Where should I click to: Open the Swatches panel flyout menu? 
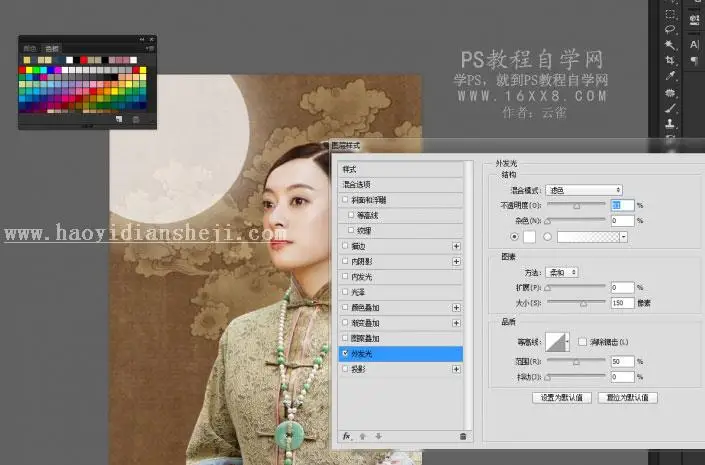tap(150, 48)
